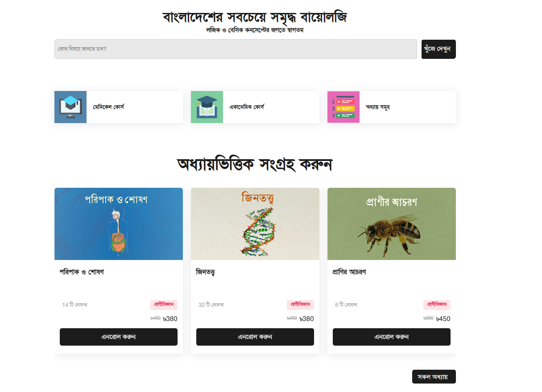Enroll in the প্রাণির আচরণ chapter

point(392,337)
